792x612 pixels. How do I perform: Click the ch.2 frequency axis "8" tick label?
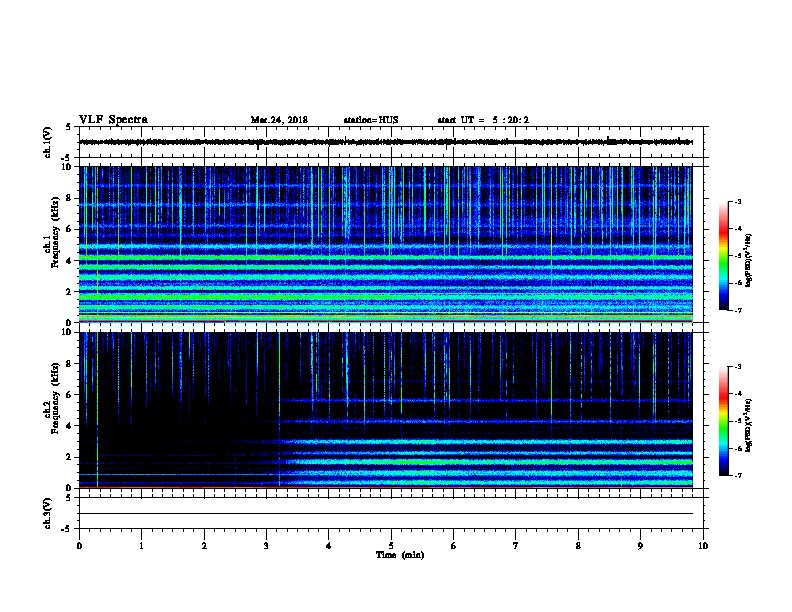[x=68, y=364]
